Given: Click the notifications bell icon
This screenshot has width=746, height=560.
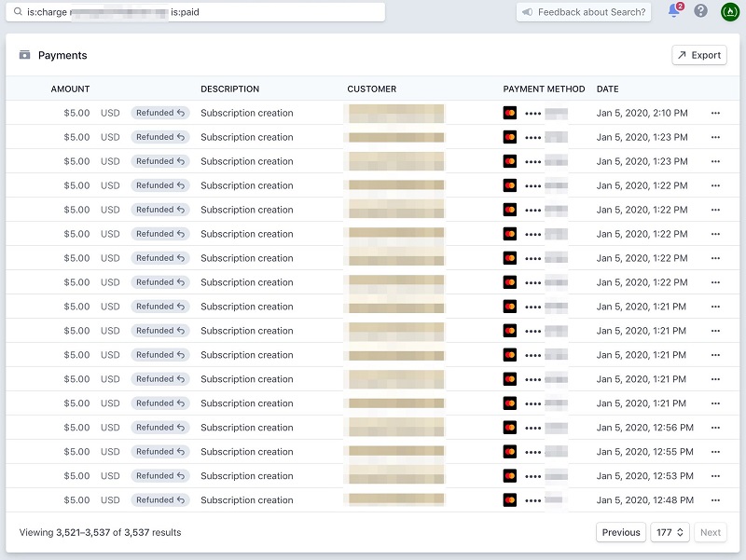Looking at the screenshot, I should pos(673,11).
